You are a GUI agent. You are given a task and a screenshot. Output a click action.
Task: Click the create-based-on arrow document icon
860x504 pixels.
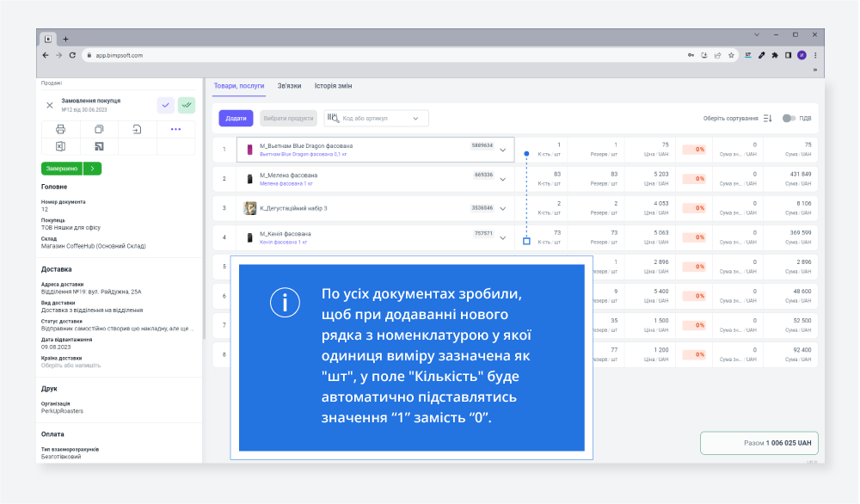[137, 129]
